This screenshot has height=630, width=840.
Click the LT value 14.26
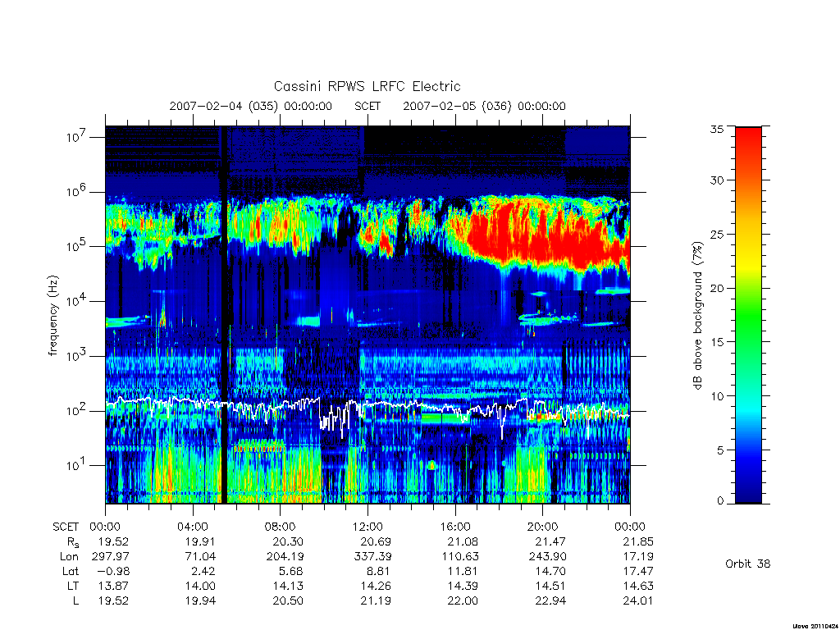point(375,586)
